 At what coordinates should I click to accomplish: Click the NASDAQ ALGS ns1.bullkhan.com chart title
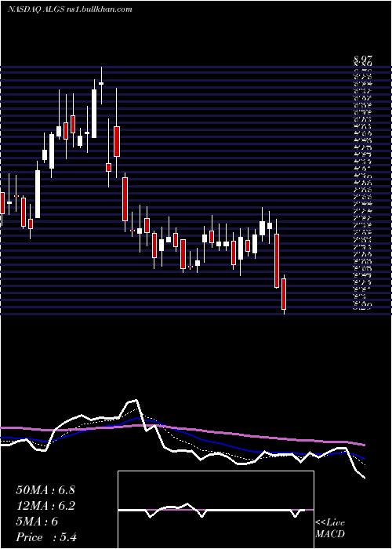pos(70,9)
